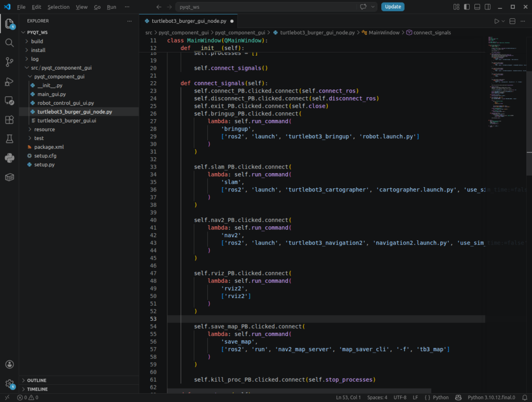The image size is (532, 402).
Task: Toggle the primary side bar
Action: 467,7
